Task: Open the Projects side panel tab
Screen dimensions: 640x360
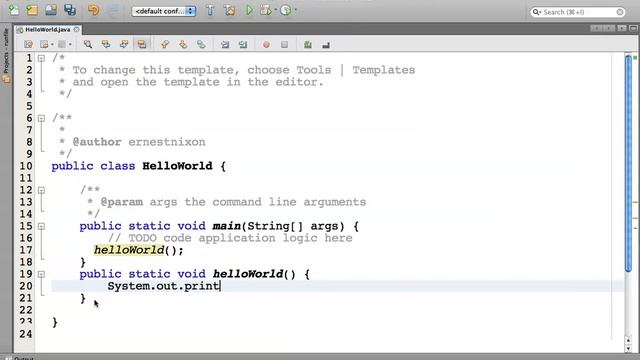Action: click(6, 55)
